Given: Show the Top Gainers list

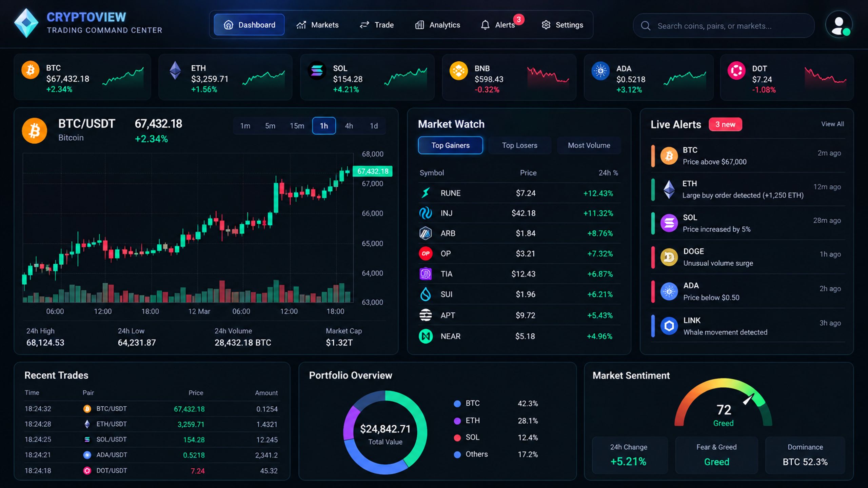Looking at the screenshot, I should (x=450, y=145).
